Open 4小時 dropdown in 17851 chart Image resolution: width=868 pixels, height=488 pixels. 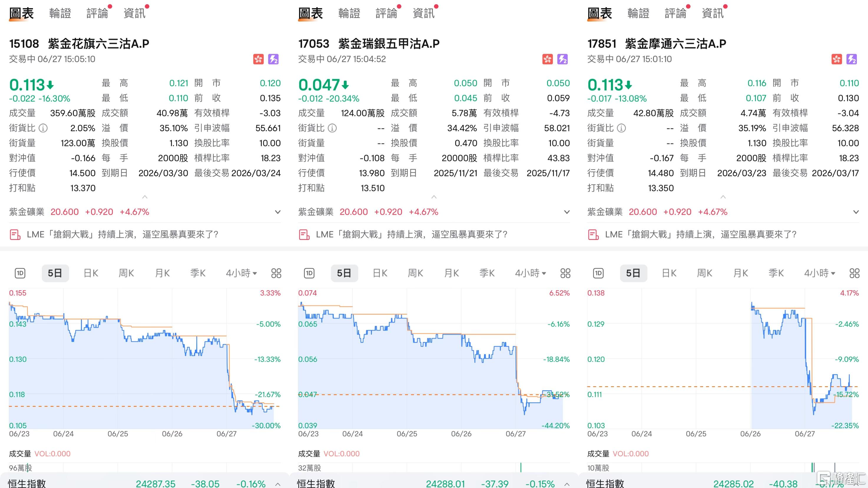819,273
